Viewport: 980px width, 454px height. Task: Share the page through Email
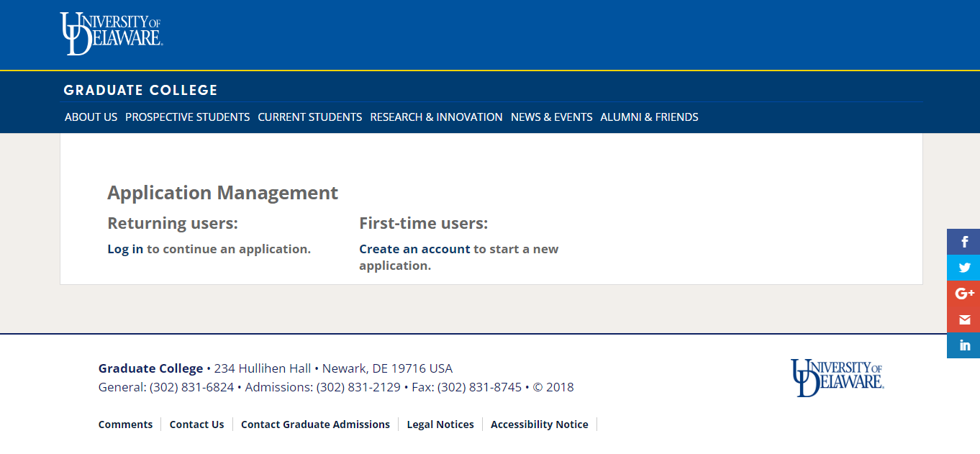963,319
